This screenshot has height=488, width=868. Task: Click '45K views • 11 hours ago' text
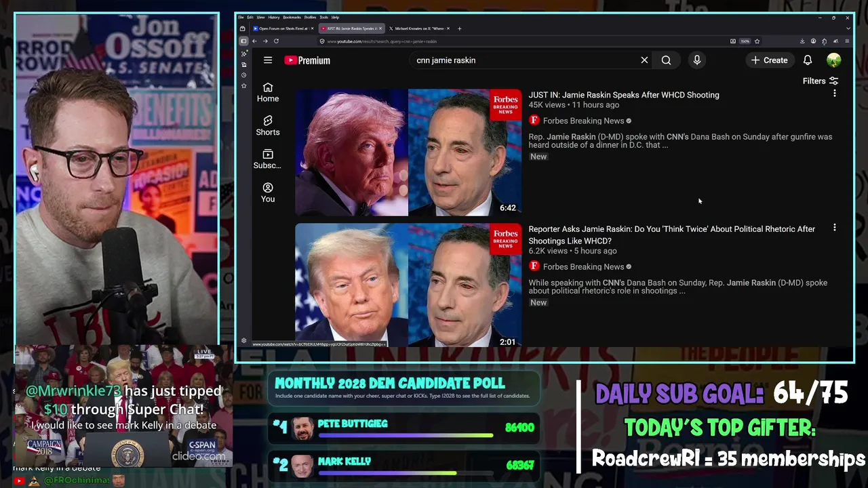click(x=574, y=105)
